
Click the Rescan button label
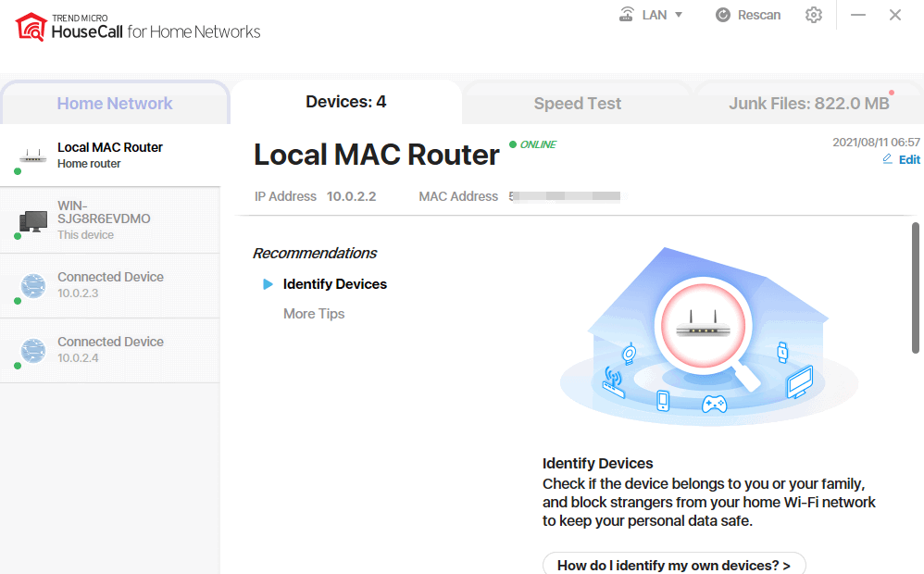[759, 15]
